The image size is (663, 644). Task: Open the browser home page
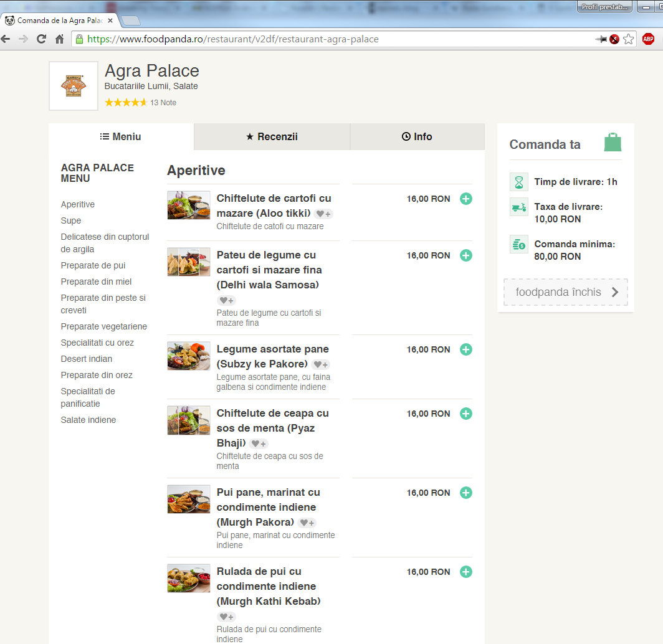coord(60,39)
